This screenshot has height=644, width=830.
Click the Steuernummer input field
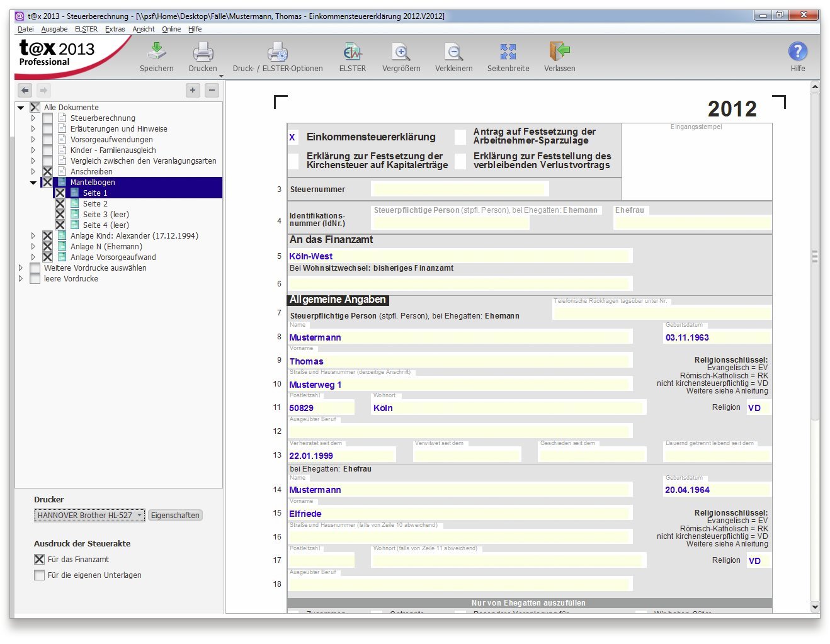coord(460,189)
